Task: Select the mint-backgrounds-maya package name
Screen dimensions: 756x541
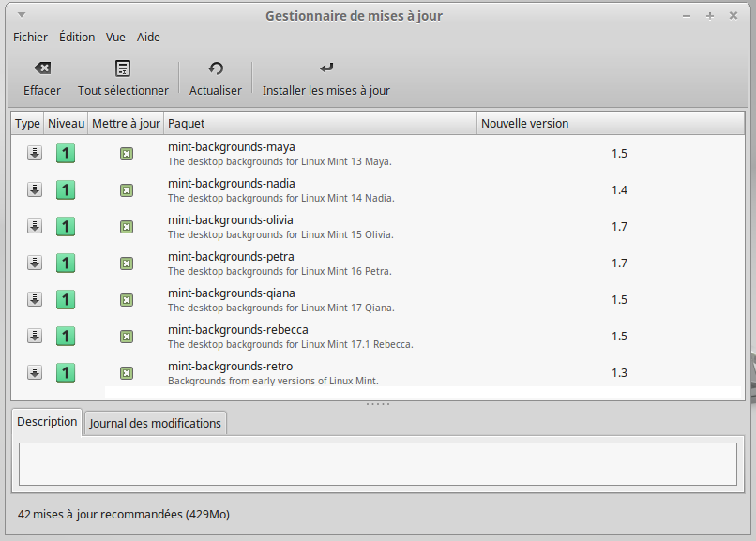Action: [232, 147]
